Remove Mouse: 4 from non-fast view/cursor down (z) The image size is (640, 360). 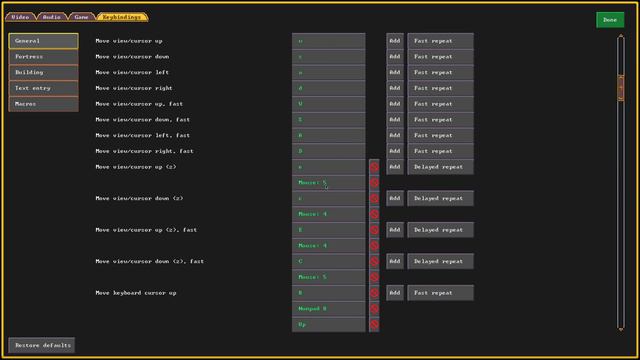point(374,214)
